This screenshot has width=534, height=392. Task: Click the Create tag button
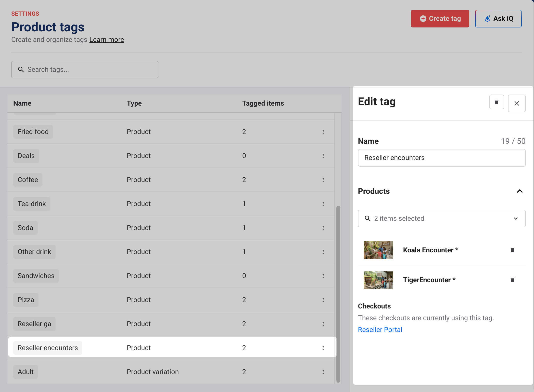click(440, 19)
